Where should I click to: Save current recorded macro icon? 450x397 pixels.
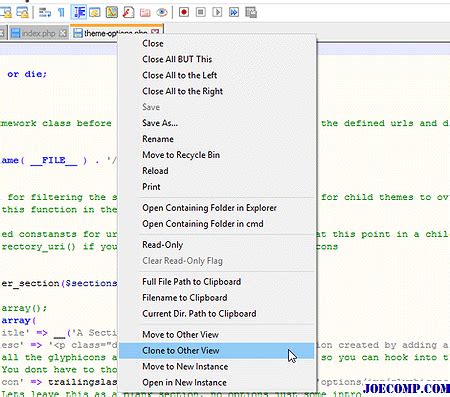point(251,12)
